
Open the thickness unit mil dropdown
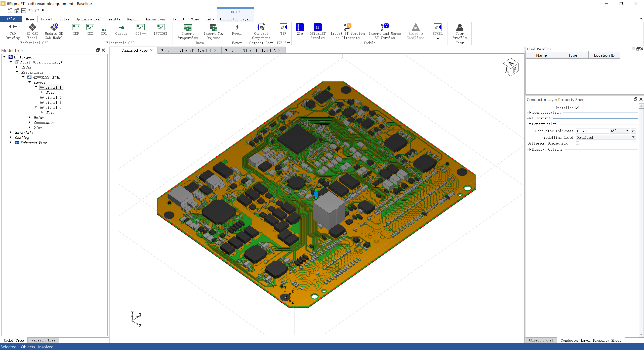tap(620, 131)
